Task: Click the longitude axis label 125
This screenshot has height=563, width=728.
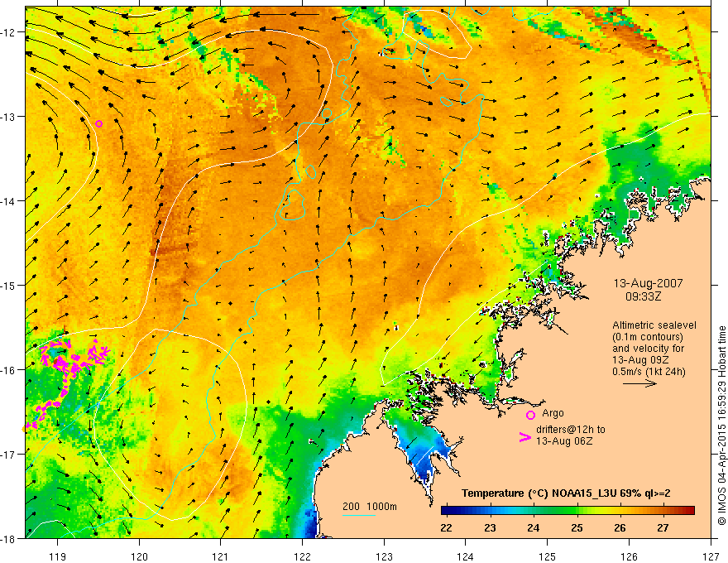Action: point(548,556)
